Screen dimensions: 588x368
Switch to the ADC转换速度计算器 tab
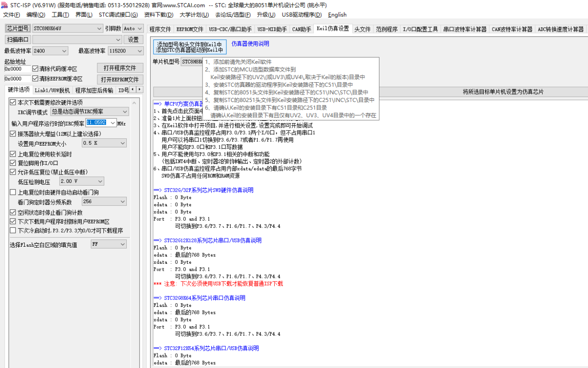click(561, 28)
